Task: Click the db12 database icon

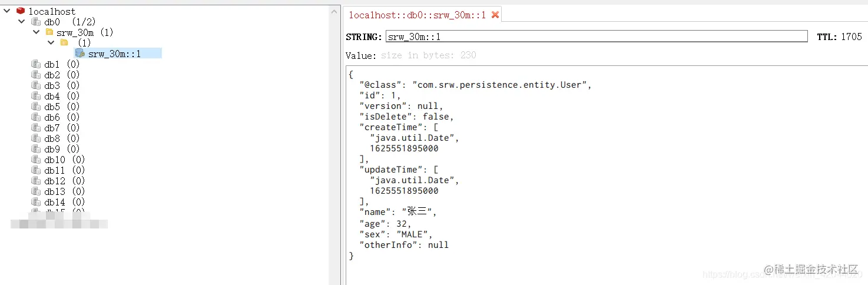Action: point(36,180)
